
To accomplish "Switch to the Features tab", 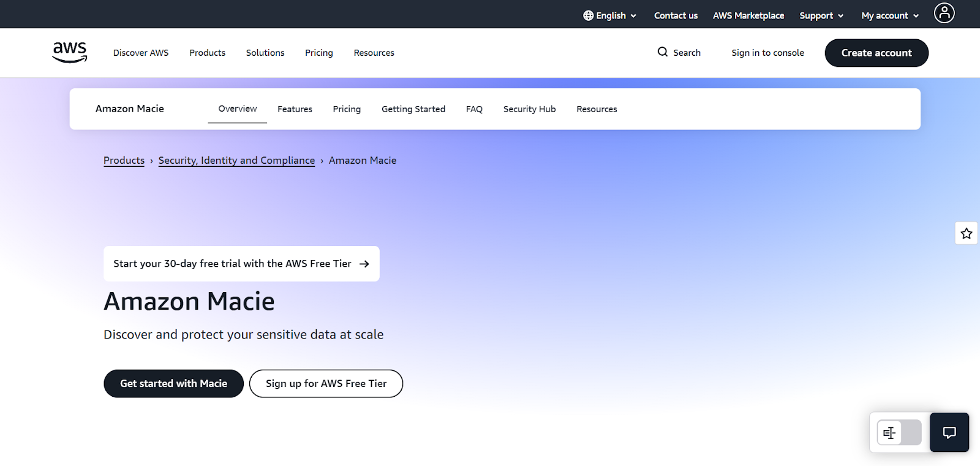I will click(295, 109).
